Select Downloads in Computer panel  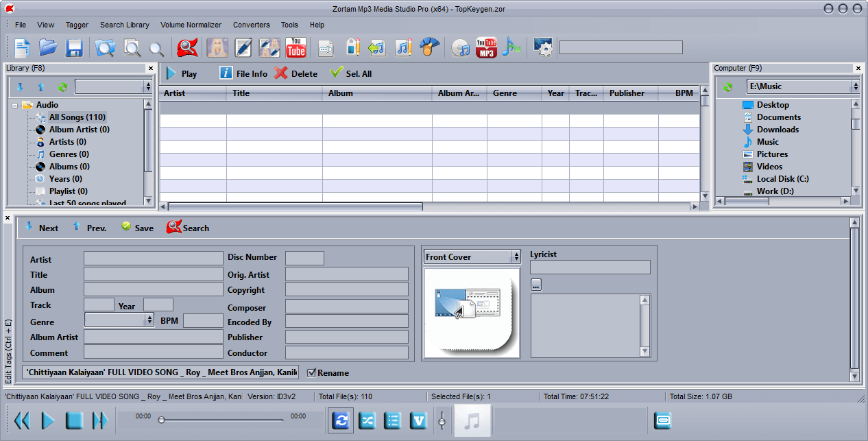tap(777, 130)
